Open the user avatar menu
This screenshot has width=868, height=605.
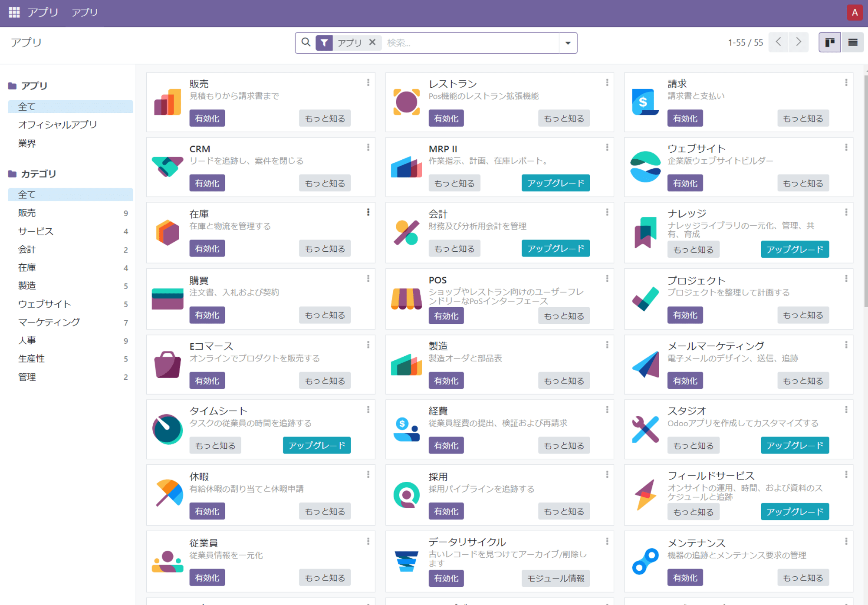(x=855, y=13)
